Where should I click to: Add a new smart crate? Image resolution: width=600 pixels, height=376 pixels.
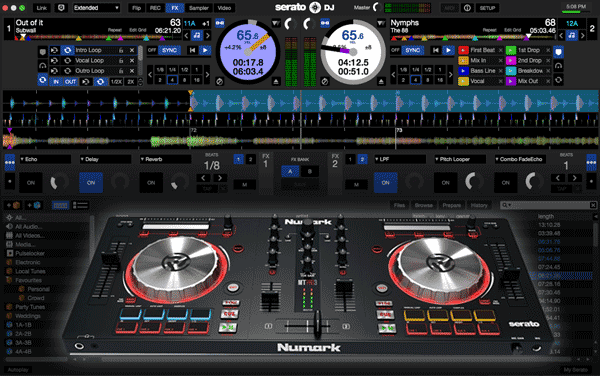(34, 205)
